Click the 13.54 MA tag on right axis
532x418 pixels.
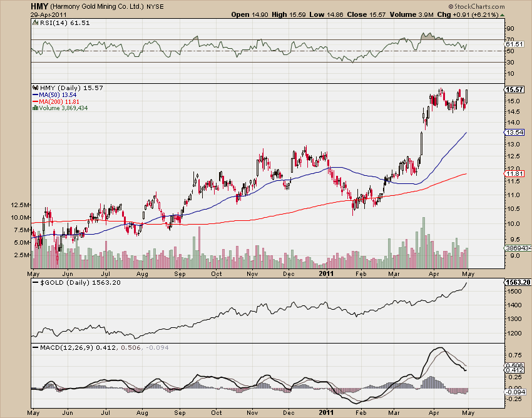(514, 132)
